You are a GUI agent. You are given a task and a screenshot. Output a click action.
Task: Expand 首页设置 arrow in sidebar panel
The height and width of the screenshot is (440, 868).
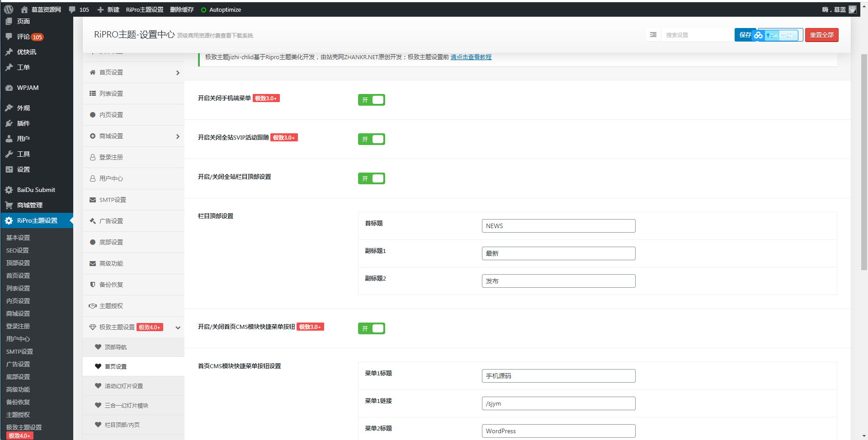click(x=177, y=72)
